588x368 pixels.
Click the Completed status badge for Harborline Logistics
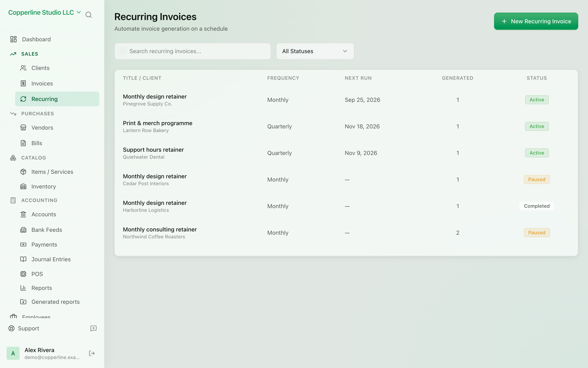537,206
